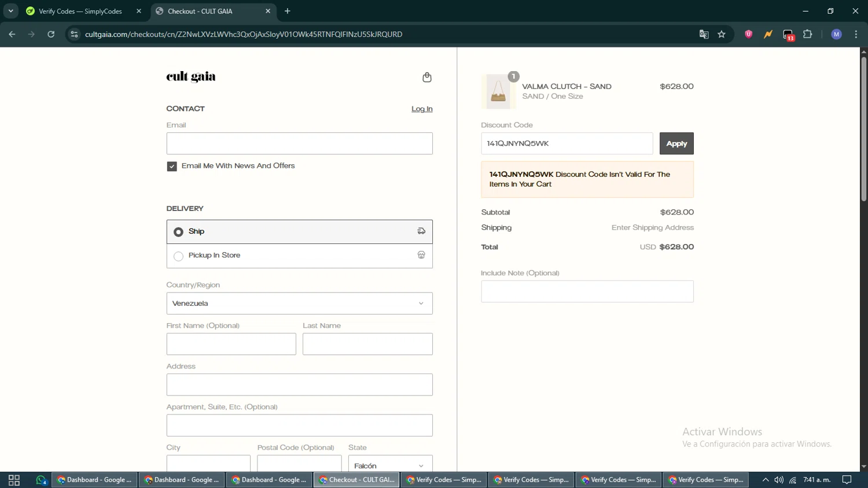Open the extension with red 13 badge

point(788,35)
